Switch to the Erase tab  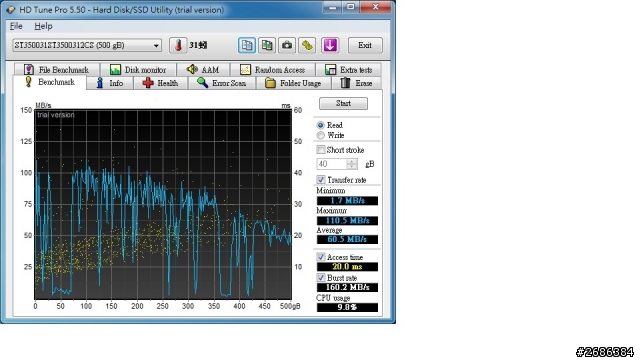[356, 83]
